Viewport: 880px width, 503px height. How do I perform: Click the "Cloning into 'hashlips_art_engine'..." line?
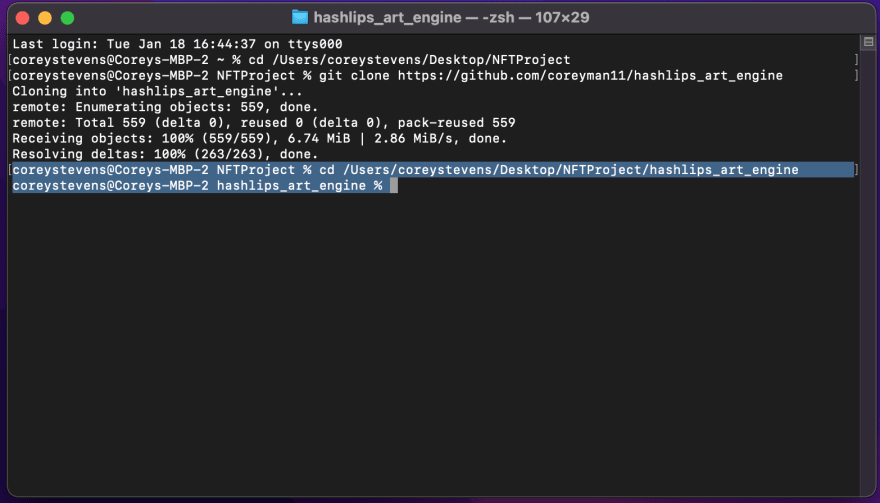click(x=157, y=91)
